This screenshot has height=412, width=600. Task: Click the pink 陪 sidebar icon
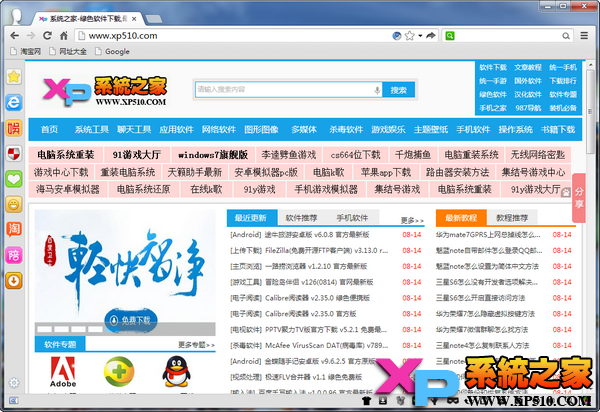pyautogui.click(x=14, y=255)
